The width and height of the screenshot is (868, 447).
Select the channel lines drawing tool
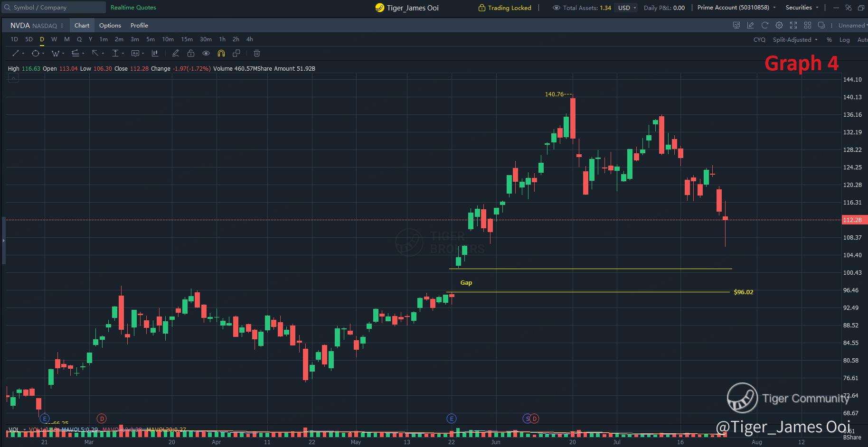pos(75,53)
